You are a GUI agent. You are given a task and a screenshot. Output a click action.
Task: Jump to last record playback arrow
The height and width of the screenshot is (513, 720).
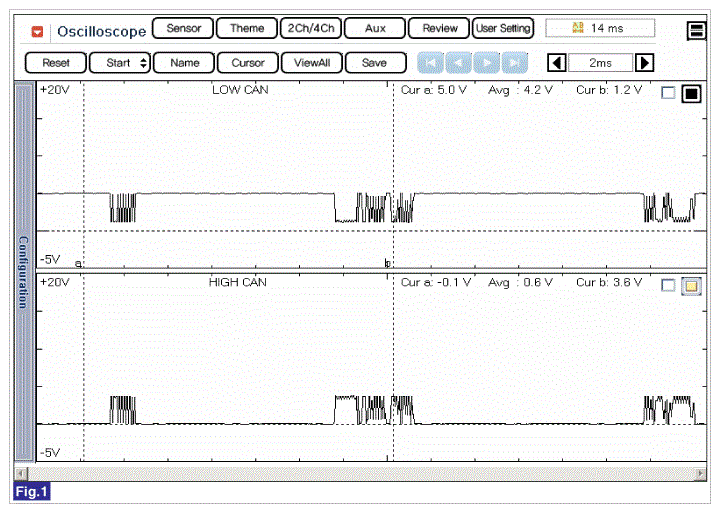514,63
